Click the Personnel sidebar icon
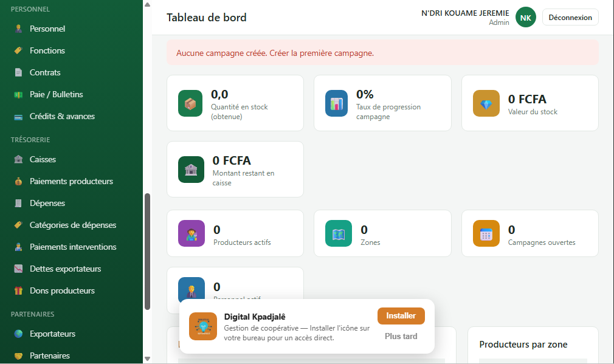The height and width of the screenshot is (364, 614). pos(18,29)
